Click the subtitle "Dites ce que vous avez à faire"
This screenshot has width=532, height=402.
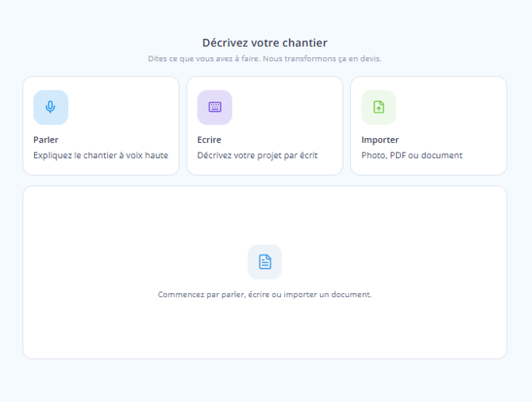[x=264, y=59]
